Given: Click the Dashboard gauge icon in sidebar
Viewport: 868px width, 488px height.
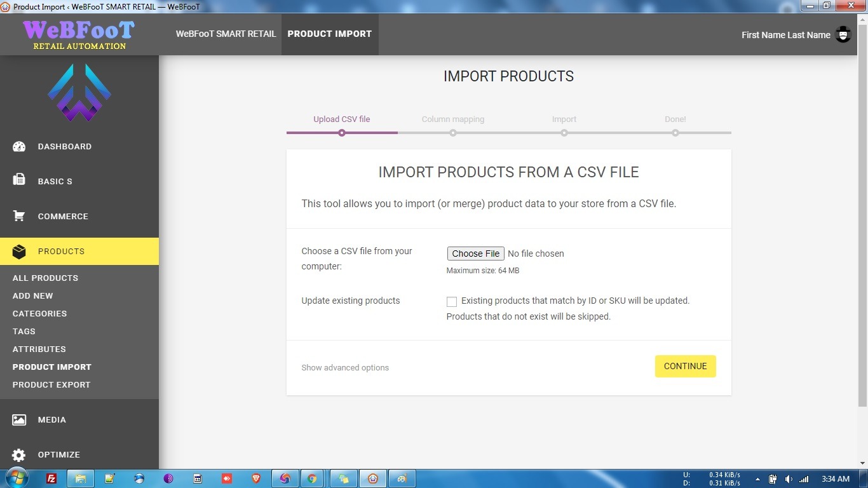Looking at the screenshot, I should click(x=19, y=147).
